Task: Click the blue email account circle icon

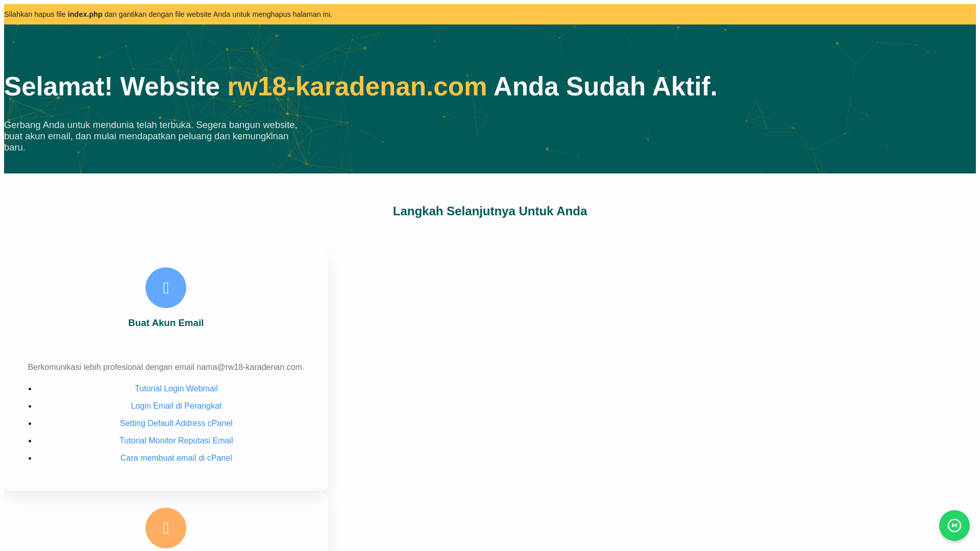Action: click(166, 288)
